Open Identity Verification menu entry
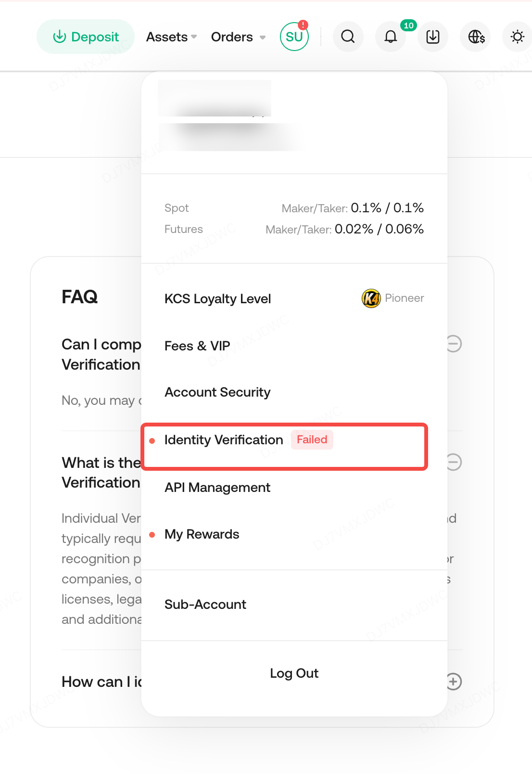The width and height of the screenshot is (532, 774). point(224,440)
